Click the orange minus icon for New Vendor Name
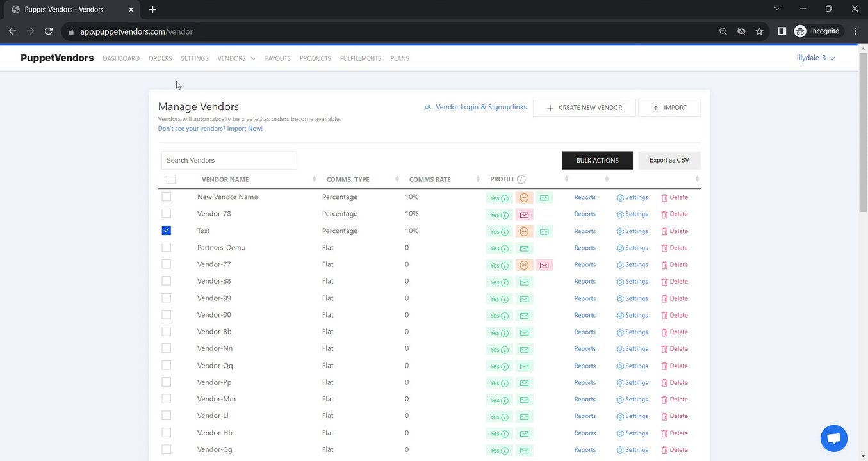This screenshot has height=461, width=868. tap(524, 198)
